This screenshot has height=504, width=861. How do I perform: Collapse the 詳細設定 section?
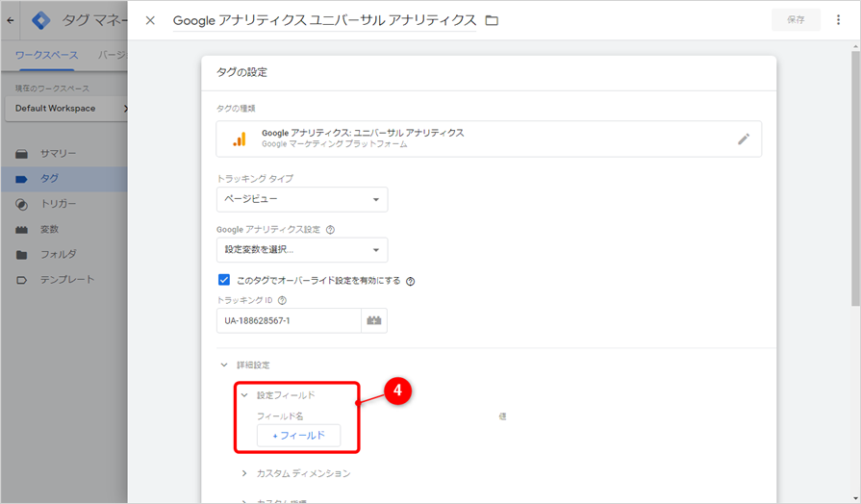tap(224, 365)
